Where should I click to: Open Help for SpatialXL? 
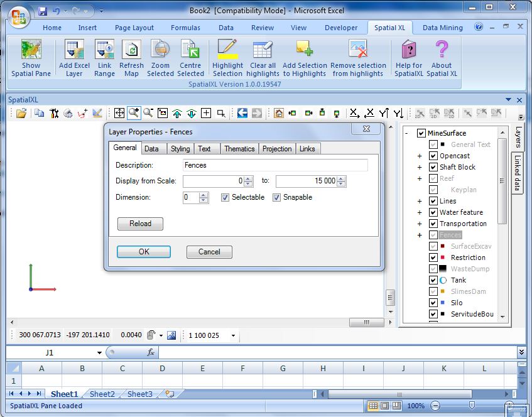coord(409,50)
